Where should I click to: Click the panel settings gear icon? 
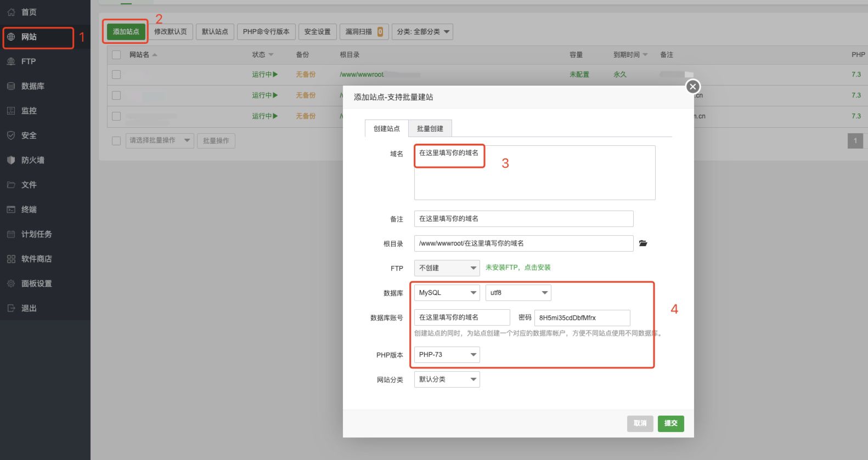(11, 283)
